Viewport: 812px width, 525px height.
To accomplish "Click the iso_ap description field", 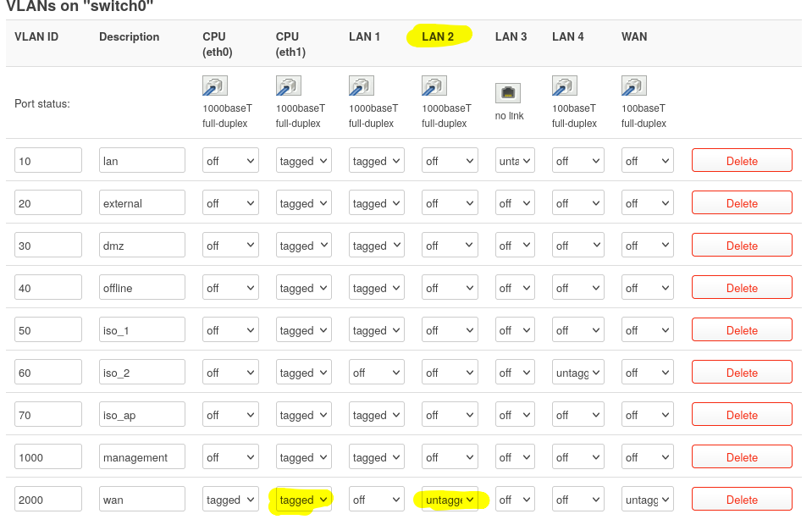I will point(142,415).
